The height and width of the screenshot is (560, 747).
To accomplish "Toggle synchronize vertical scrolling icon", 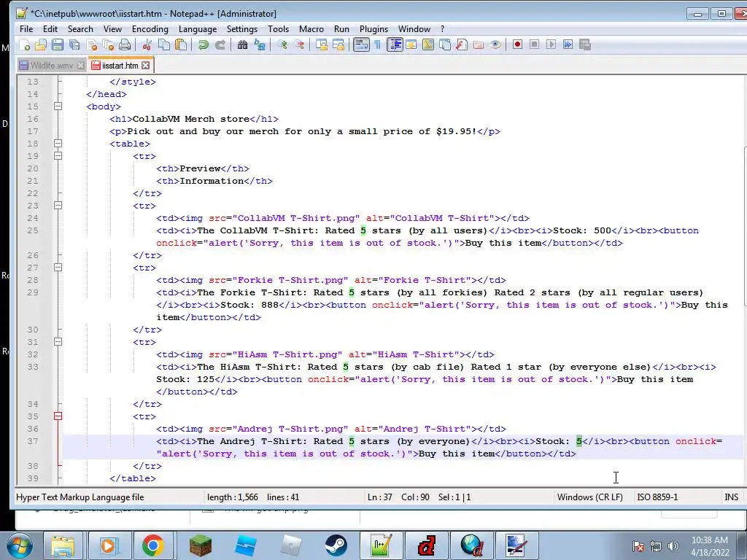I will pyautogui.click(x=322, y=44).
